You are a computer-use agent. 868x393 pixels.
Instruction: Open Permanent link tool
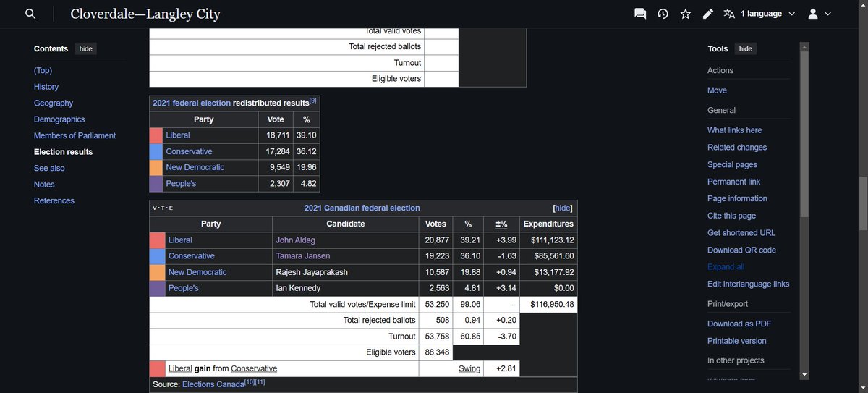pyautogui.click(x=733, y=182)
